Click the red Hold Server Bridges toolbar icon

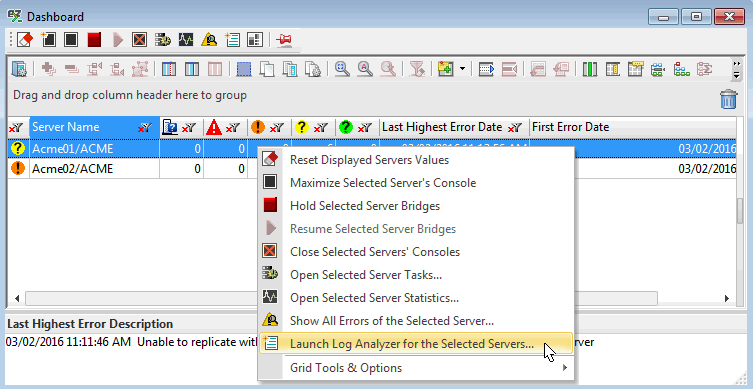coord(94,39)
